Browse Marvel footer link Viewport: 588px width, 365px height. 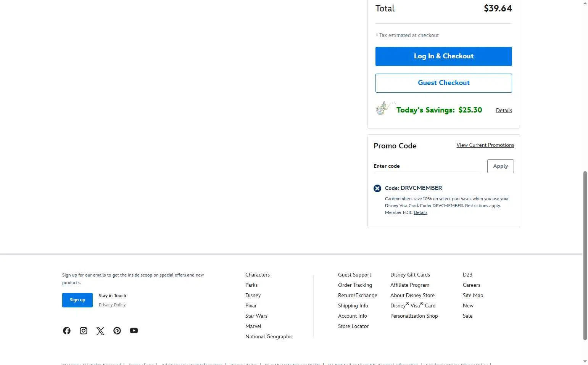point(253,326)
